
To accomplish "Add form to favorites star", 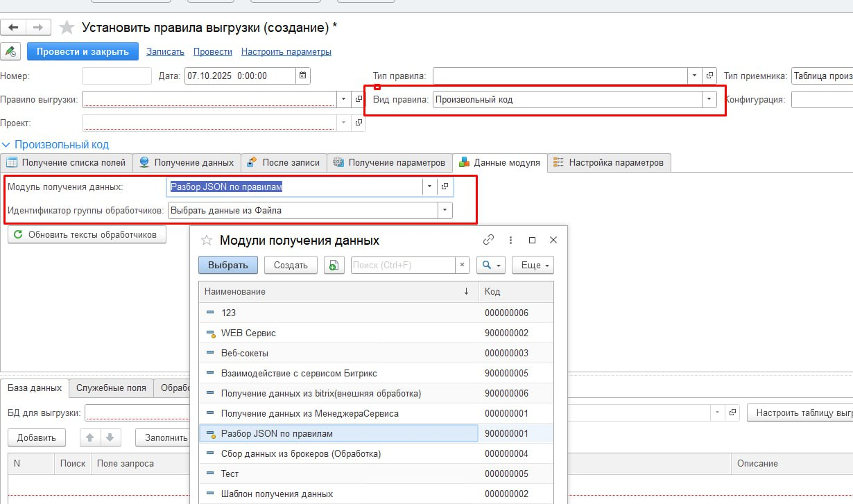I will click(x=67, y=28).
